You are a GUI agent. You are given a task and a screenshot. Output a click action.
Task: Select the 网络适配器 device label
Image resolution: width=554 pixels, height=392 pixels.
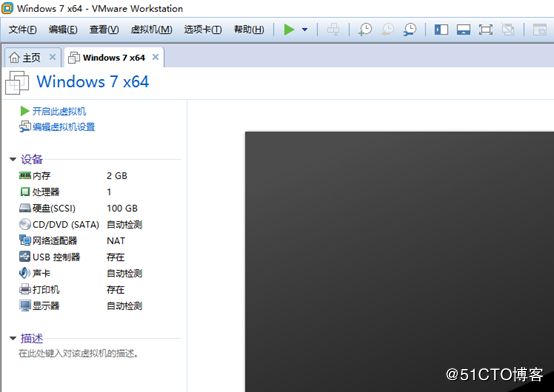(55, 241)
